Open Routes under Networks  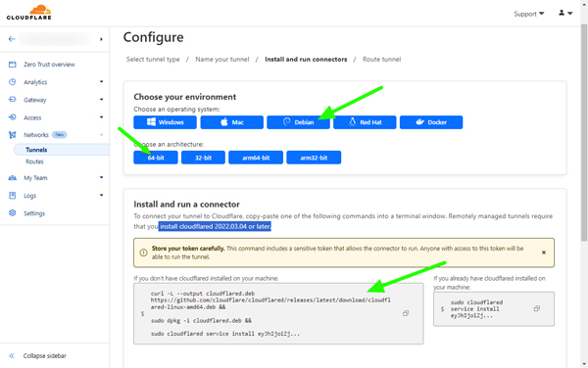pos(34,161)
